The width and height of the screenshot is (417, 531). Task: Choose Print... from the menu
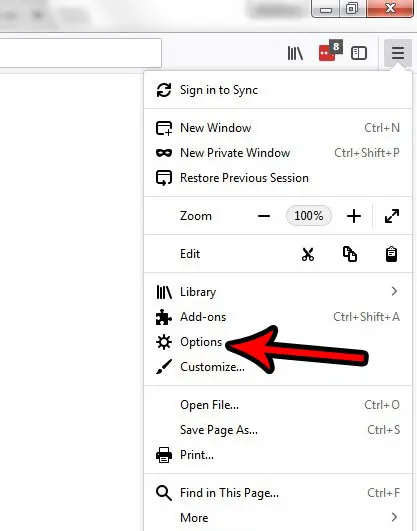click(x=278, y=455)
